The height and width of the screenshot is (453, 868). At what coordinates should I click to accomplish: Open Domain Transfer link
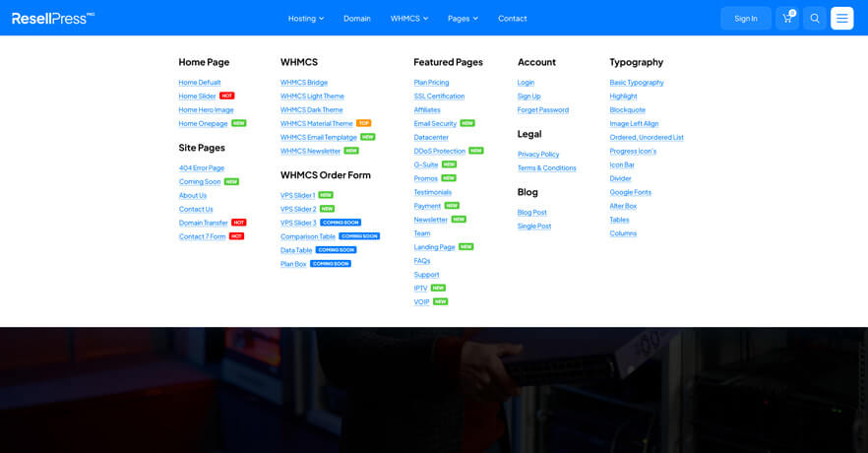pos(203,223)
